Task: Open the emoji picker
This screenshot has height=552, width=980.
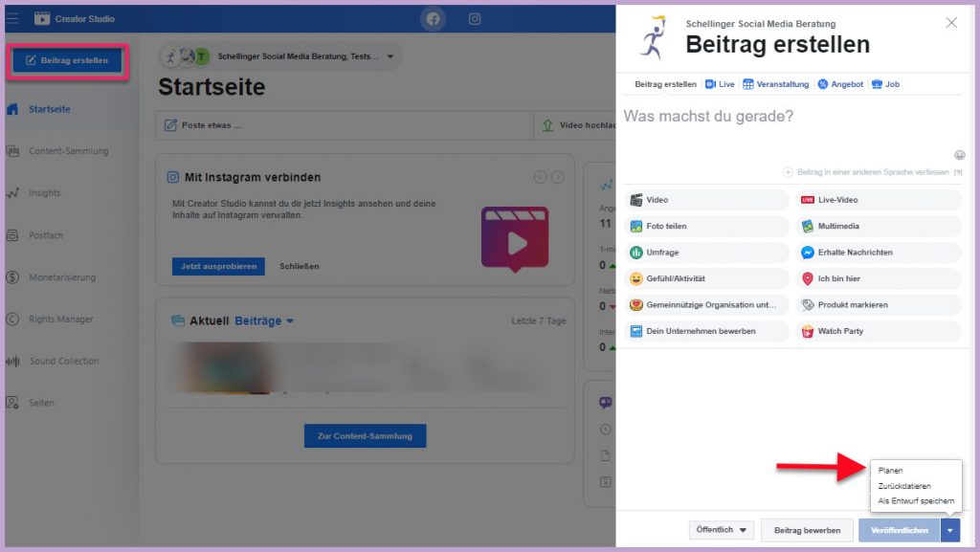Action: 959,155
